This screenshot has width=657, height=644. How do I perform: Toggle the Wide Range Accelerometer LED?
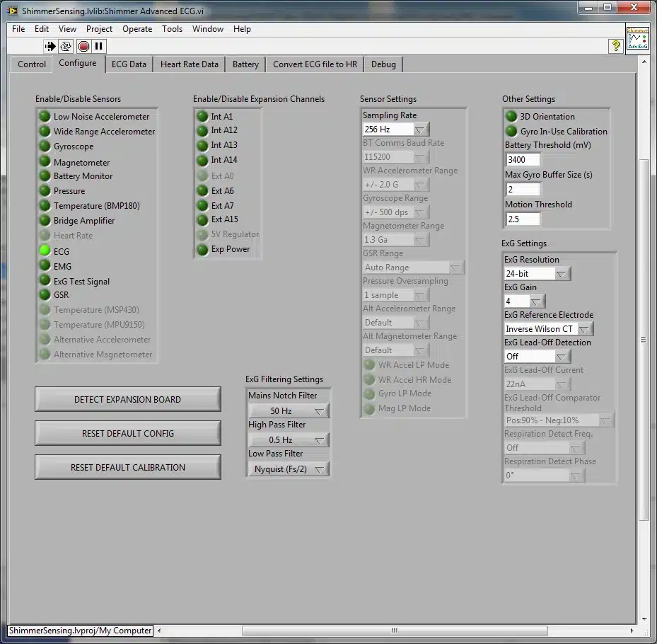click(x=45, y=131)
